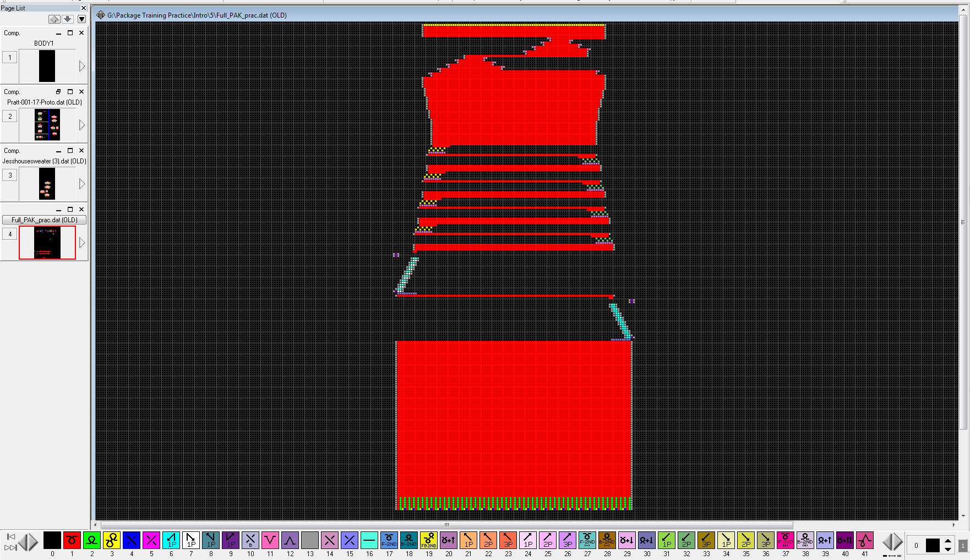The width and height of the screenshot is (970, 560).
Task: Select dark purple transfer symbol number 40
Action: [845, 541]
